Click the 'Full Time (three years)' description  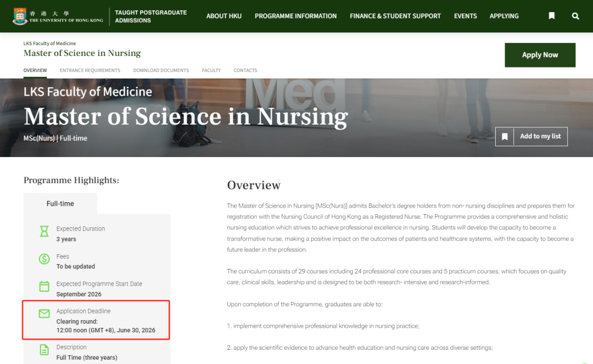[87, 357]
